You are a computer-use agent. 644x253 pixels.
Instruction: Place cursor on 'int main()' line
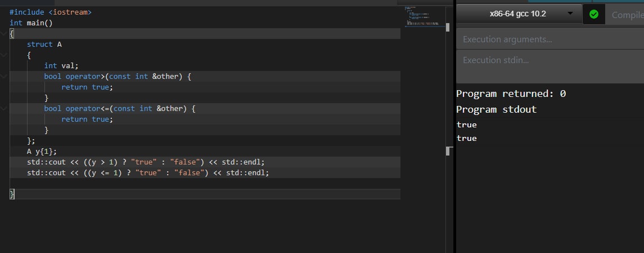click(31, 23)
